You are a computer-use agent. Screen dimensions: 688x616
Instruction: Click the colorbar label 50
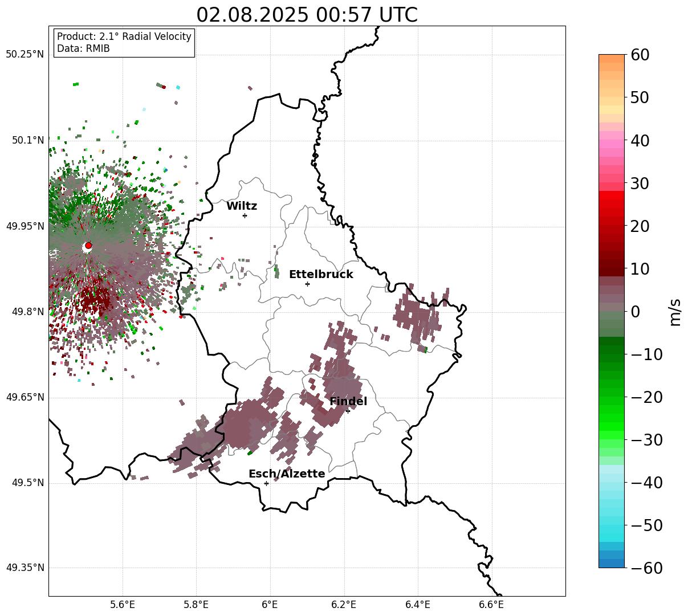[640, 97]
